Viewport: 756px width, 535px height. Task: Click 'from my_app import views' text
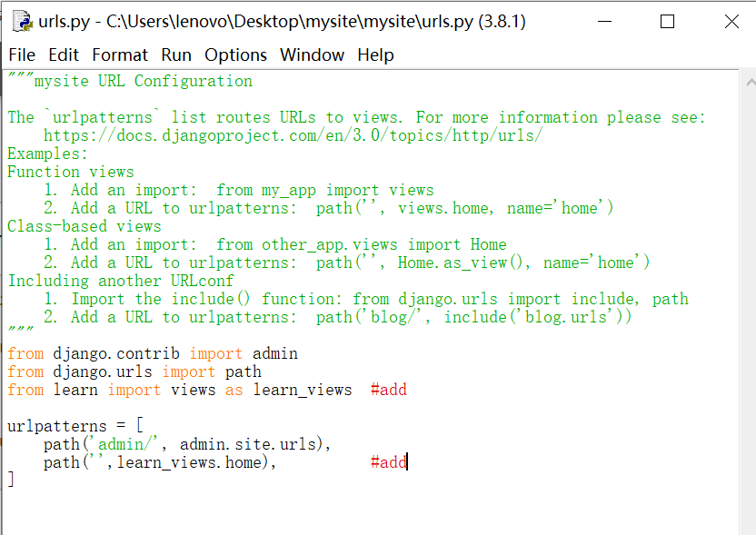325,191
